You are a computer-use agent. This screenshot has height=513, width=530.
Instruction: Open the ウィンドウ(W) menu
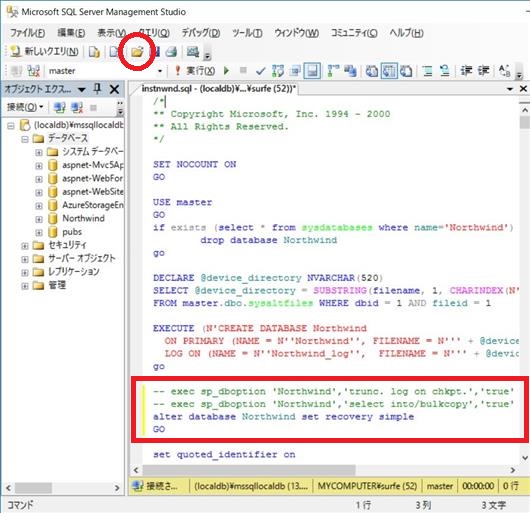(x=296, y=33)
